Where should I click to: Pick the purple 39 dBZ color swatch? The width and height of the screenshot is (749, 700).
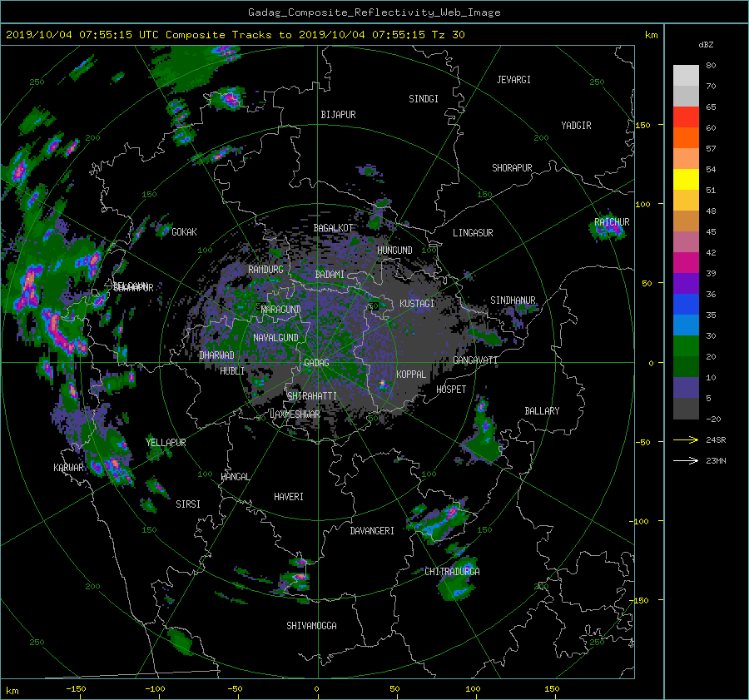686,284
